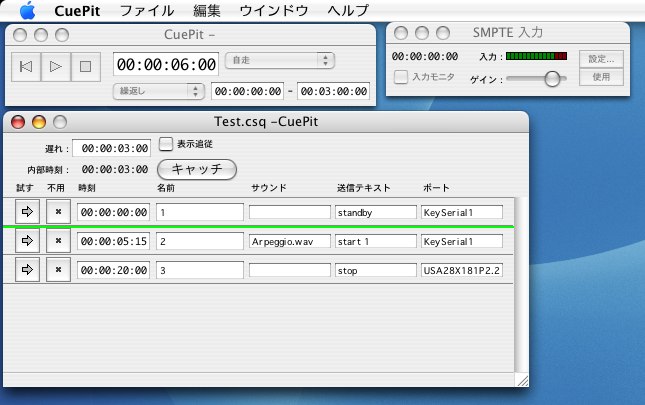Click the SMPTE timecode readout 00:00:00:00

point(425,56)
